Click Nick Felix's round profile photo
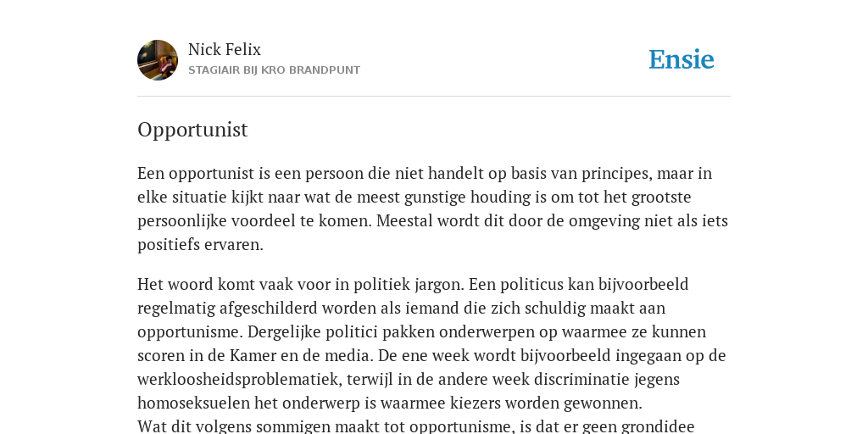 158,60
